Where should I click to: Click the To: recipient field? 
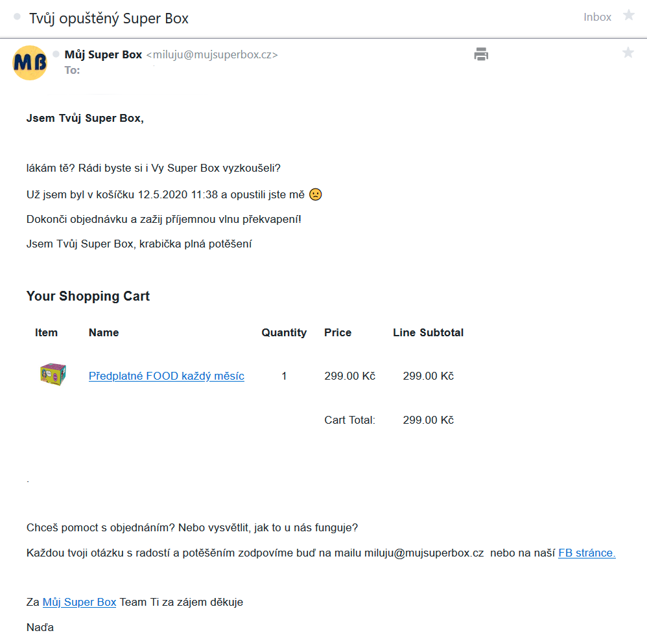[73, 70]
